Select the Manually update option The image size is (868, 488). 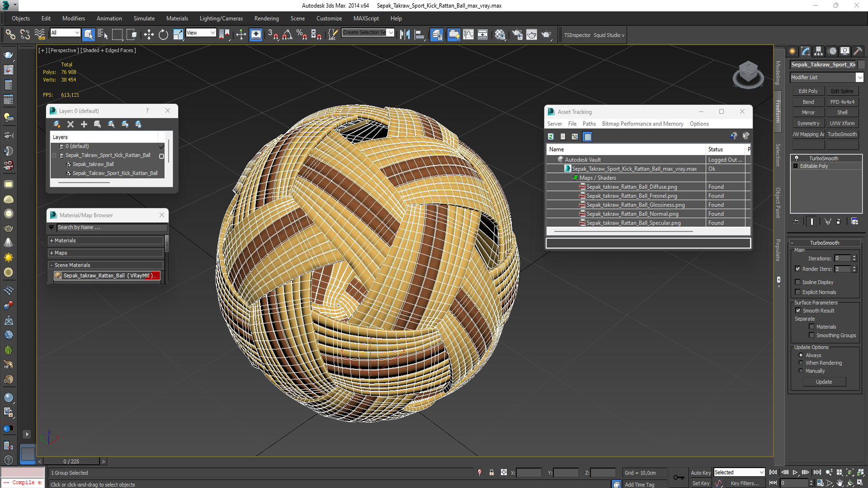tap(801, 371)
